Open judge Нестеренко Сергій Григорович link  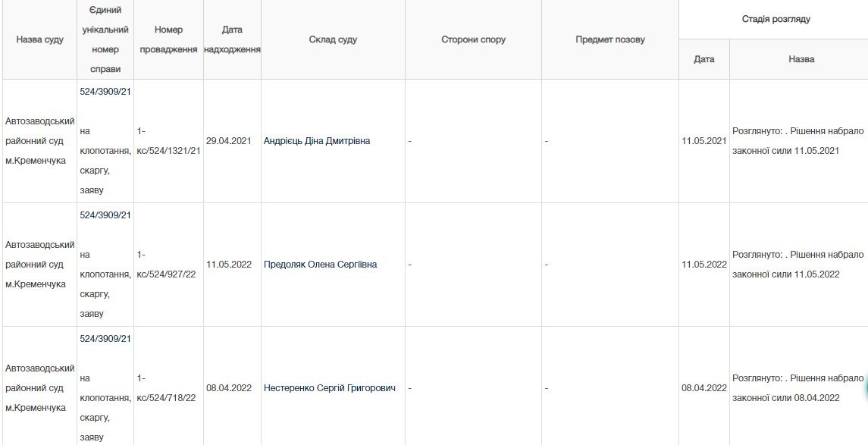pyautogui.click(x=330, y=388)
